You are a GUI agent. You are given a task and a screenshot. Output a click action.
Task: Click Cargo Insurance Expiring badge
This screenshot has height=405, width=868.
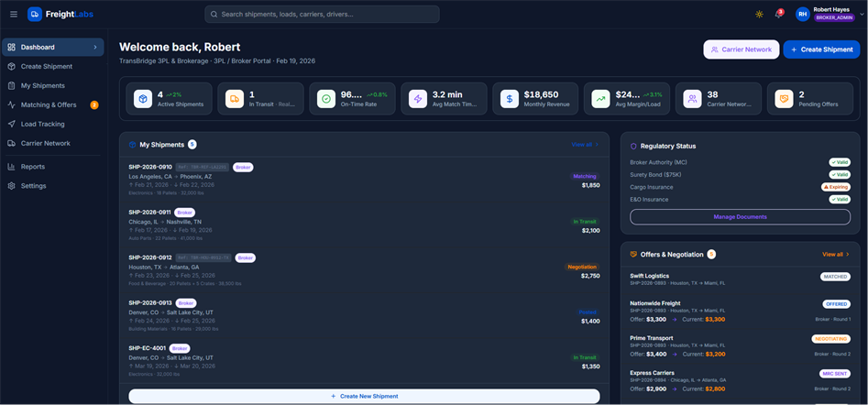(836, 187)
